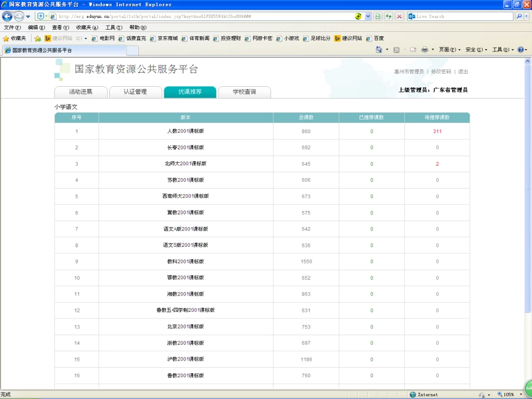The height and width of the screenshot is (399, 532).
Task: Click the magnifier Search button
Action: point(519,16)
